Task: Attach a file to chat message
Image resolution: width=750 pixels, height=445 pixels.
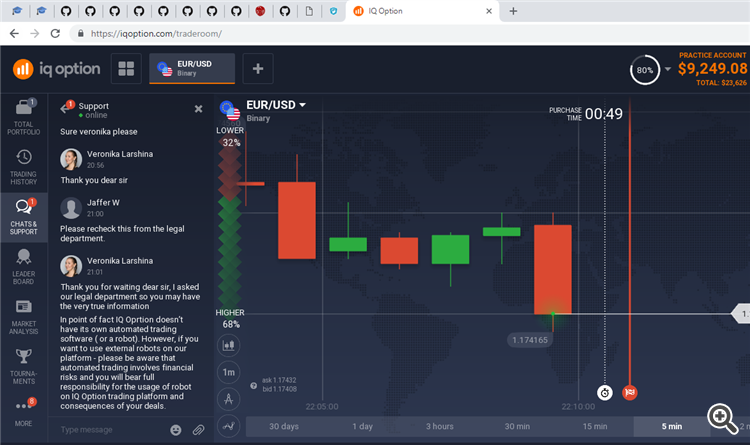Action: point(198,430)
